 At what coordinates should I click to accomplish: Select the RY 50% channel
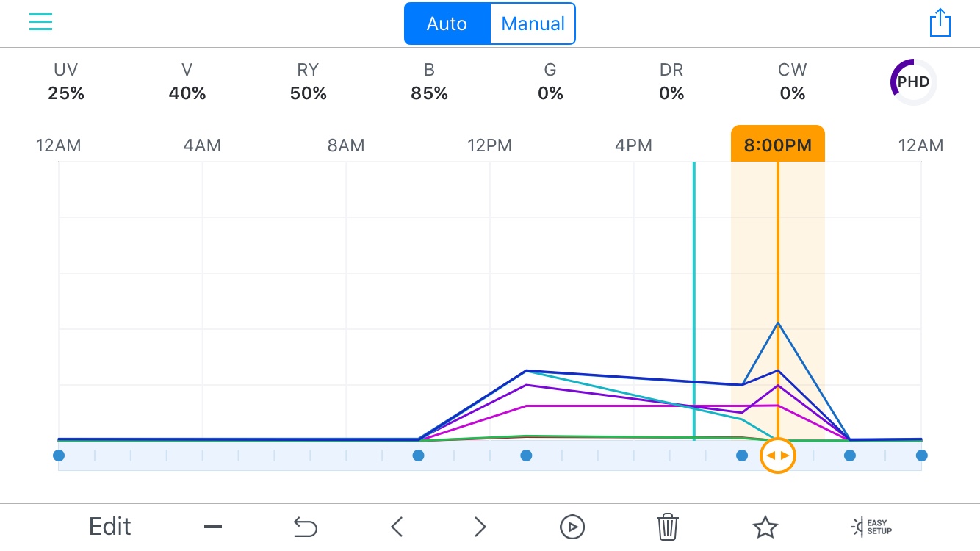(308, 82)
